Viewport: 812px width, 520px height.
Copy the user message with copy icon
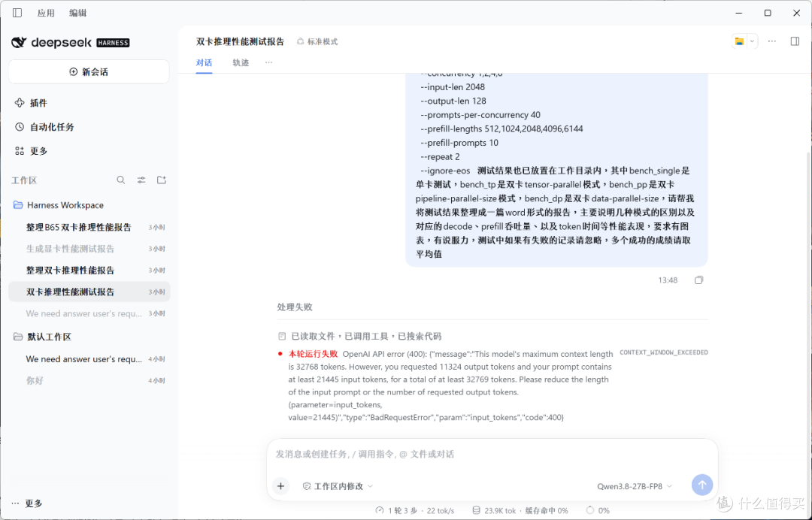point(698,280)
